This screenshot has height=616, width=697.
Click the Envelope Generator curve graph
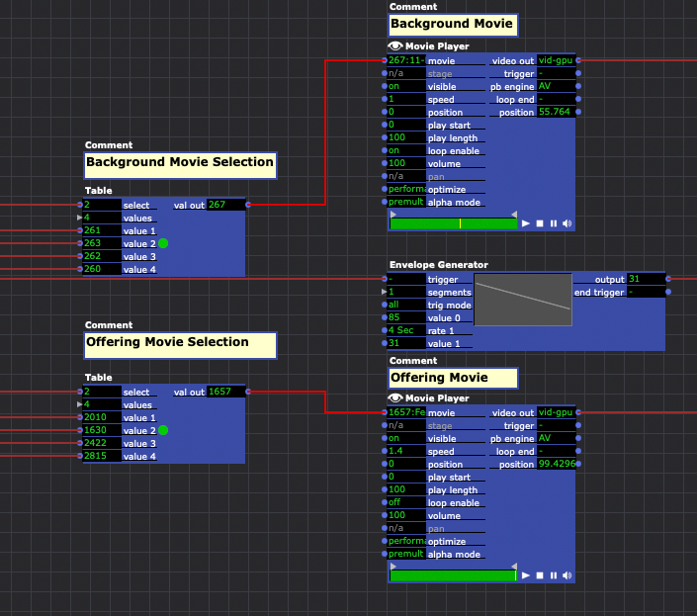click(523, 301)
